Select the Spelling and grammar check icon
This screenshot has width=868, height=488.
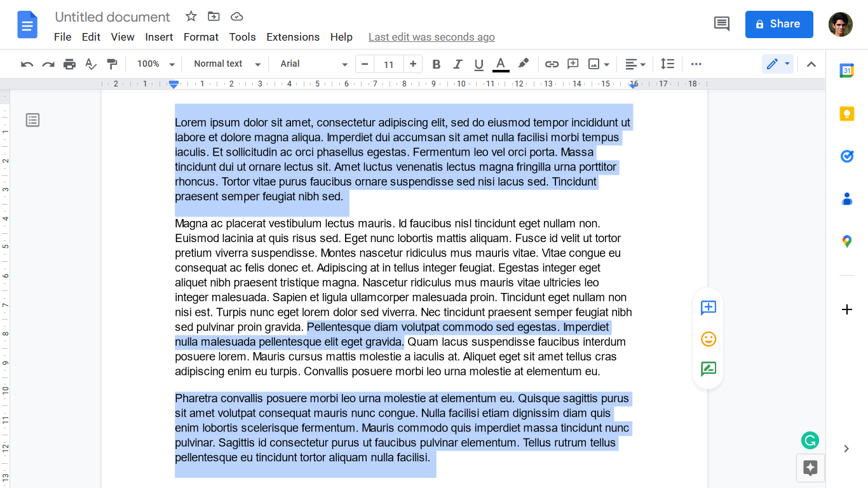pos(91,64)
